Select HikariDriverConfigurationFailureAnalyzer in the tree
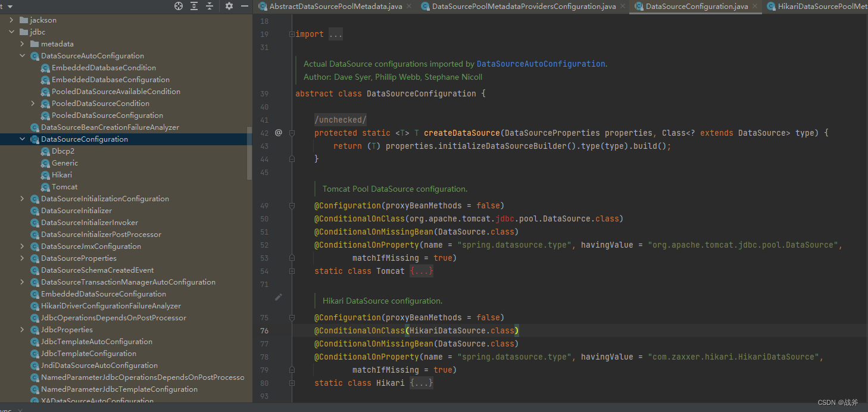868x412 pixels. (111, 305)
